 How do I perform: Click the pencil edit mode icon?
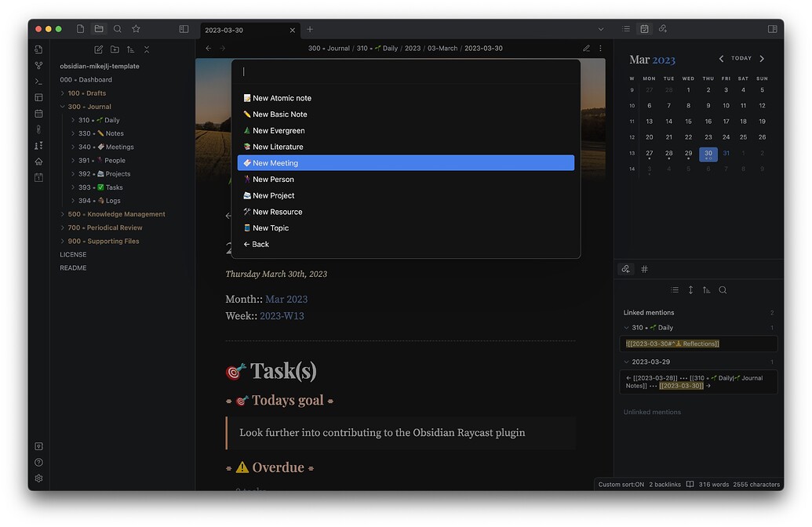(586, 49)
